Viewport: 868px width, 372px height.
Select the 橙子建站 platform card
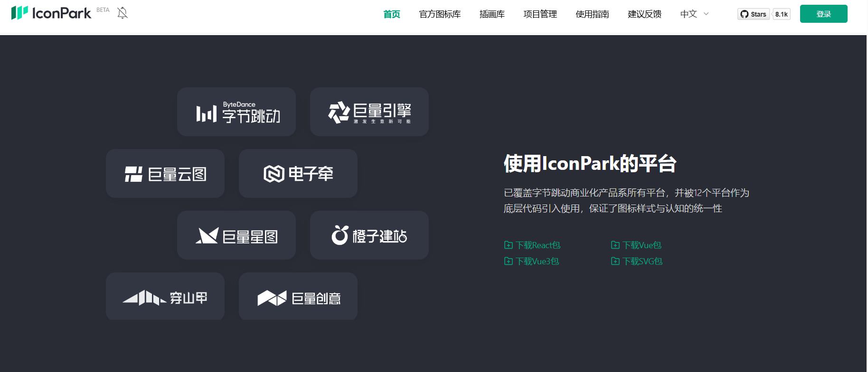(369, 235)
